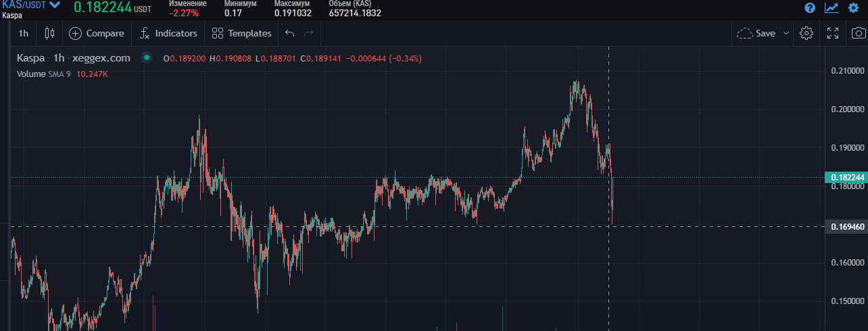Toggle the green market status dot
Viewport: 868px width, 331px height.
point(146,58)
